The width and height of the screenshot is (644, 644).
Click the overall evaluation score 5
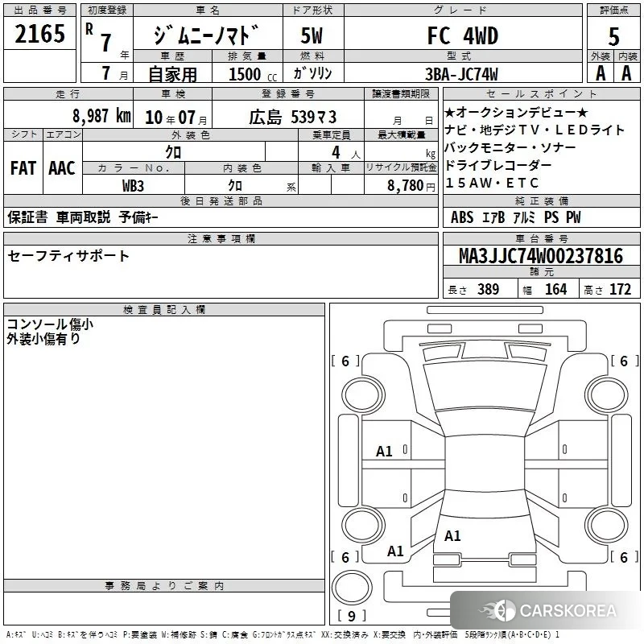point(613,37)
